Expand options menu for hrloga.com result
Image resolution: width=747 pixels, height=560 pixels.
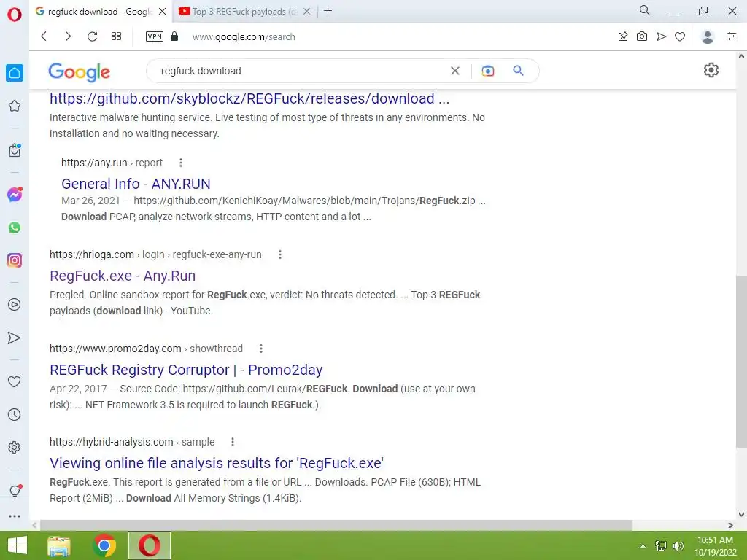tap(280, 254)
